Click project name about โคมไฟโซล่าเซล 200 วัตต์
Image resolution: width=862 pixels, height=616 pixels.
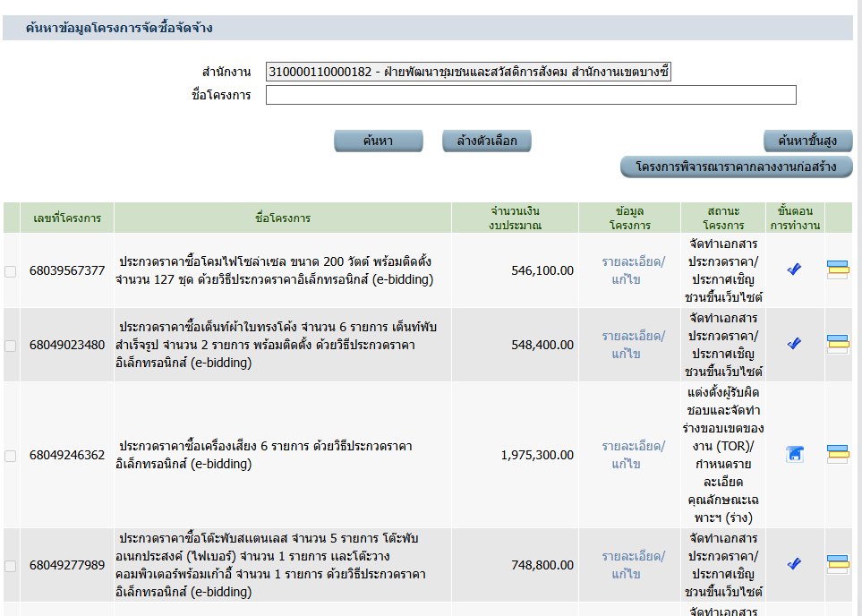tap(274, 270)
